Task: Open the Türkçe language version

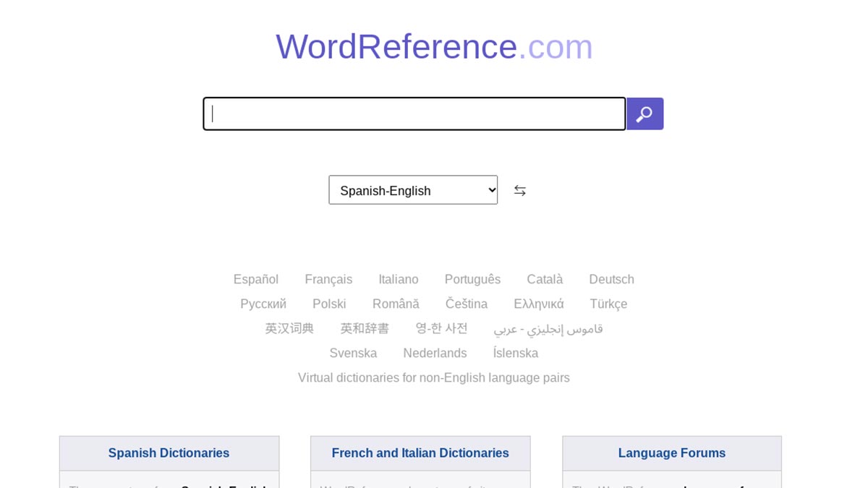Action: point(608,304)
